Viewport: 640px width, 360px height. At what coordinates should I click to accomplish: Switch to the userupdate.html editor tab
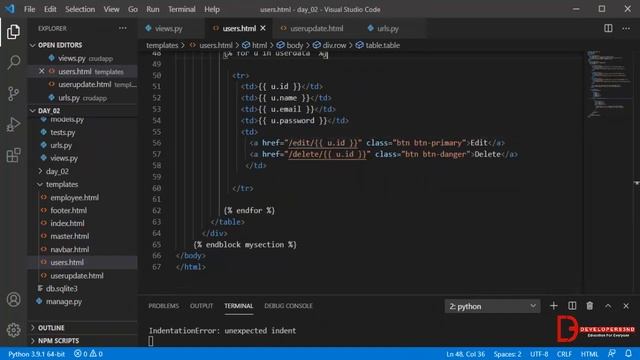click(317, 28)
